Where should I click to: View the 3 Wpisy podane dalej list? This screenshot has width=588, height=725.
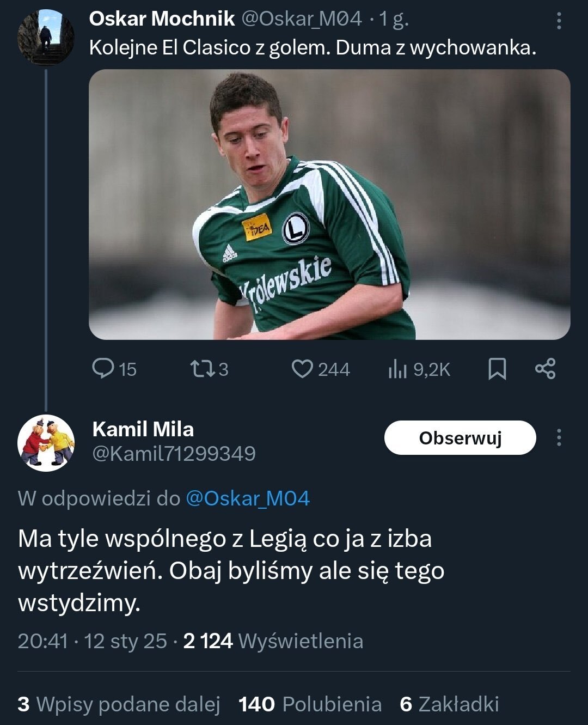click(x=119, y=704)
